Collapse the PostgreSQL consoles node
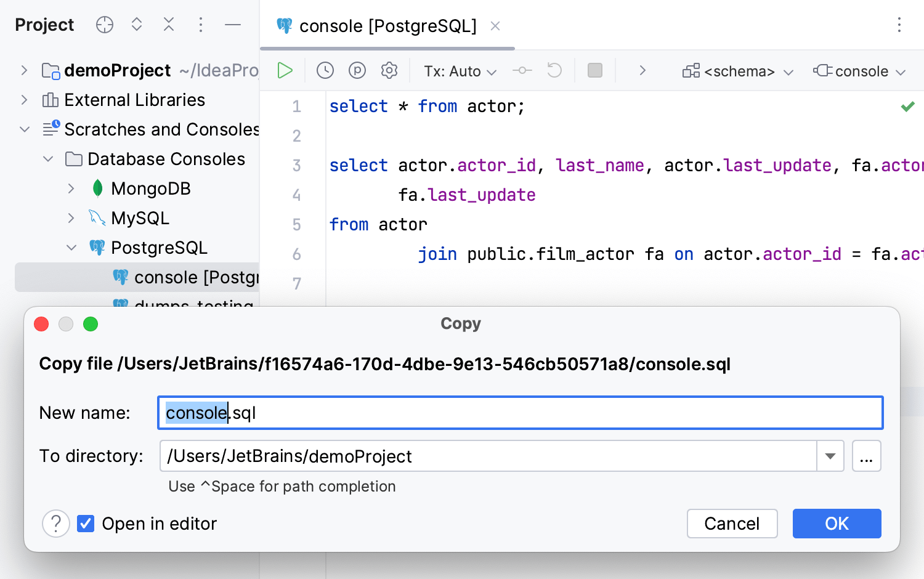 tap(71, 248)
